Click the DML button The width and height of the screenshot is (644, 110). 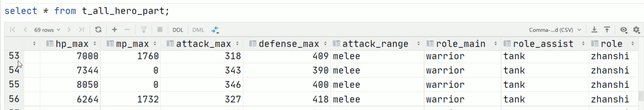tap(198, 30)
